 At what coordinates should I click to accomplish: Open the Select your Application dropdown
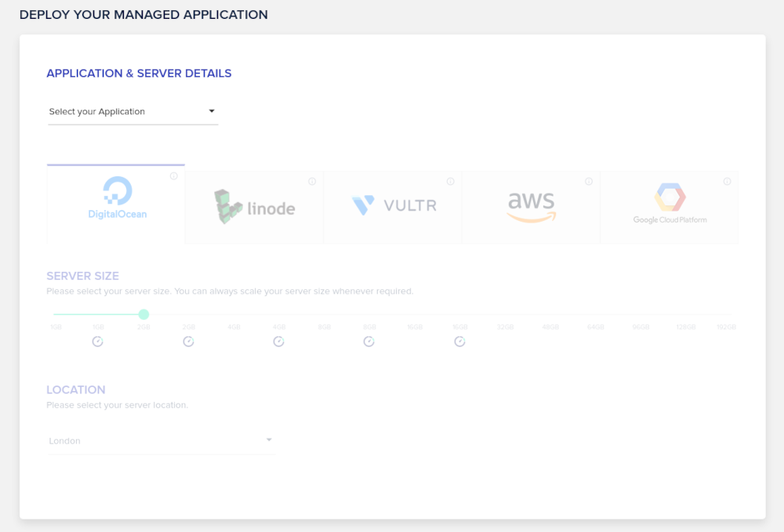(132, 111)
